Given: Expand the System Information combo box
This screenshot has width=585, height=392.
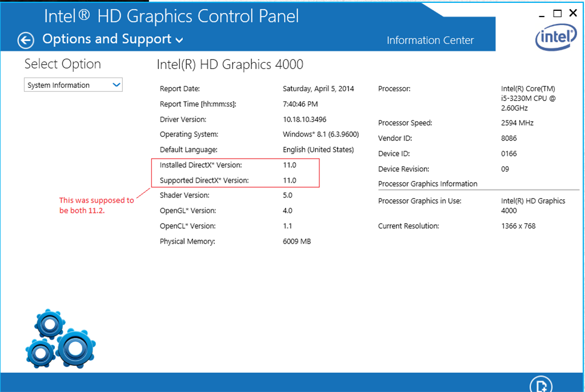Looking at the screenshot, I should [x=73, y=85].
